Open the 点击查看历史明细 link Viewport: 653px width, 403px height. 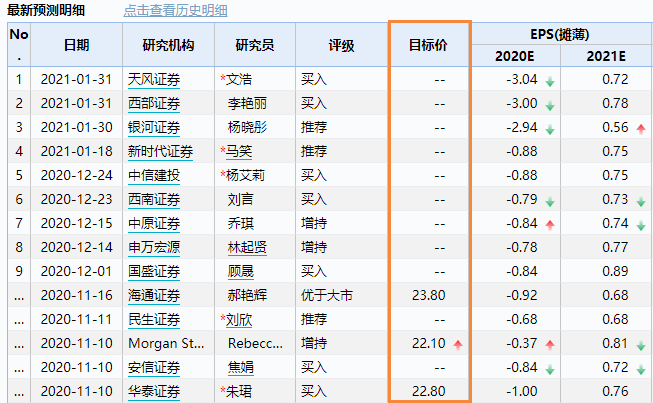click(x=175, y=10)
